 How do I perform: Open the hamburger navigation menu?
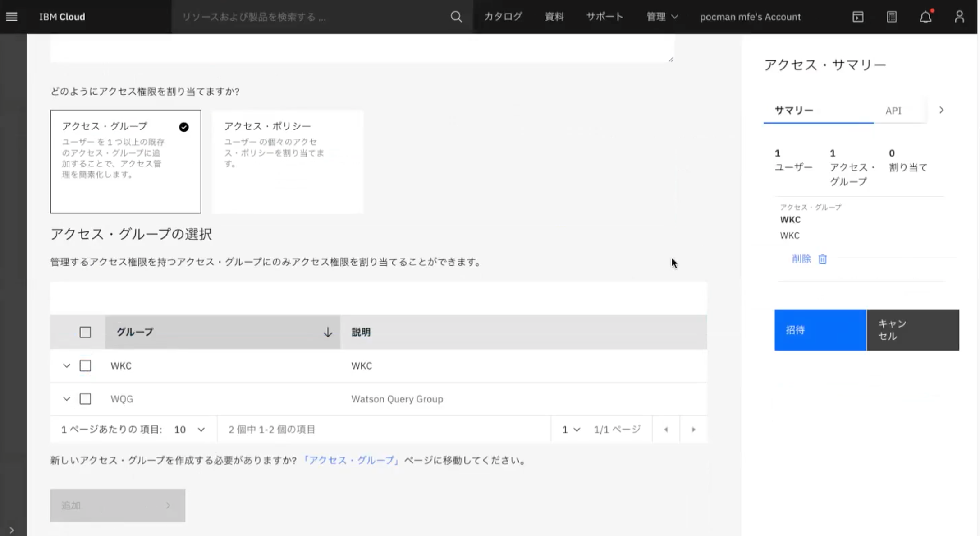12,17
